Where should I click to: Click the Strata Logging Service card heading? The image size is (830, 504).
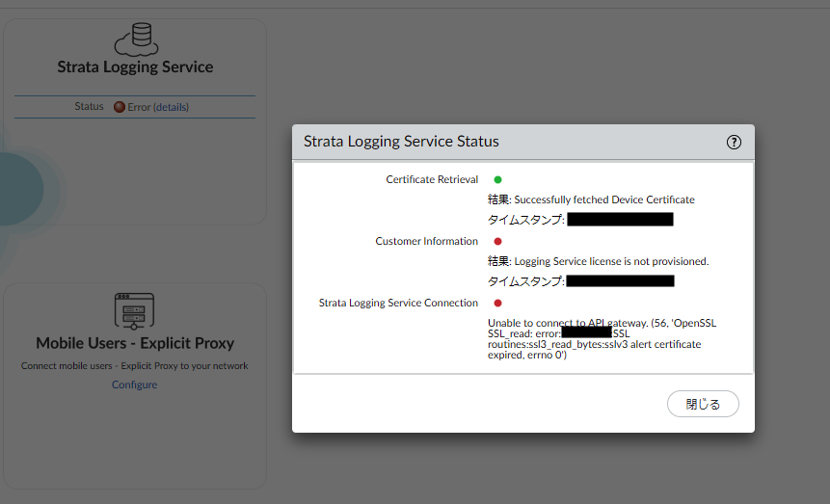(135, 67)
